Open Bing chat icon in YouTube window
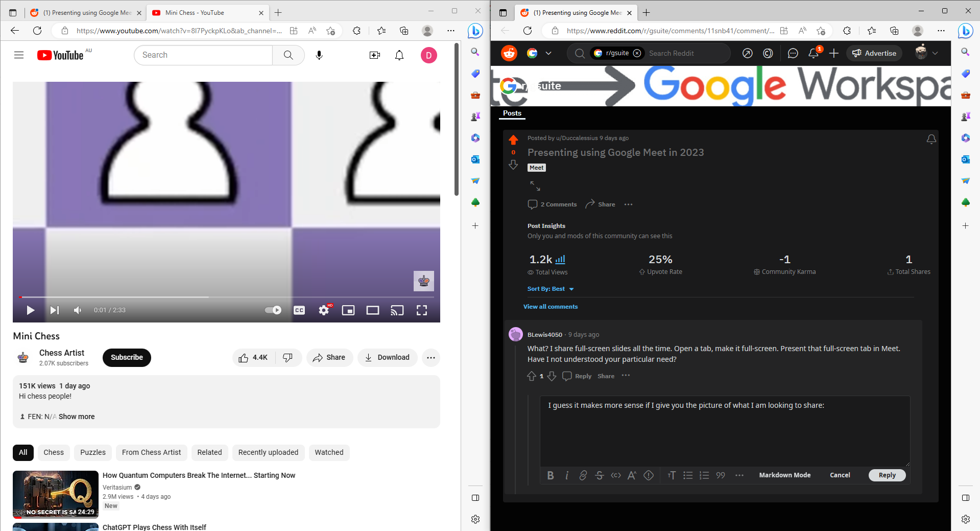The image size is (980, 531). 475,31
